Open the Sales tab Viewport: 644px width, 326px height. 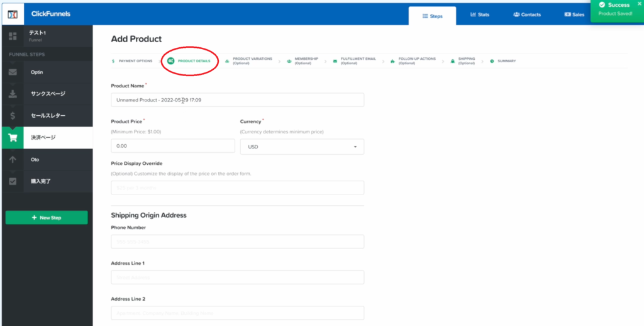(x=574, y=14)
